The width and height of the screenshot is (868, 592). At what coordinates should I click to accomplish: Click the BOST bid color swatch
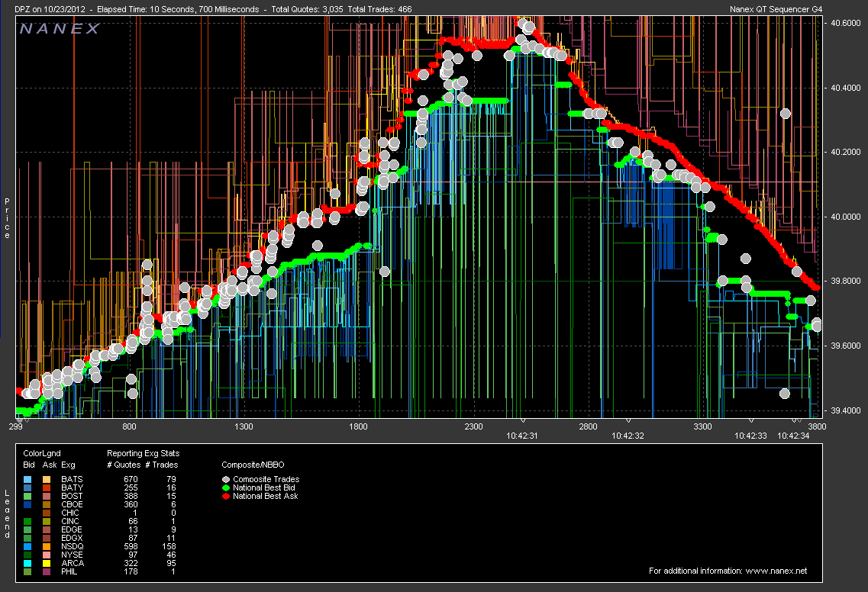(x=27, y=496)
